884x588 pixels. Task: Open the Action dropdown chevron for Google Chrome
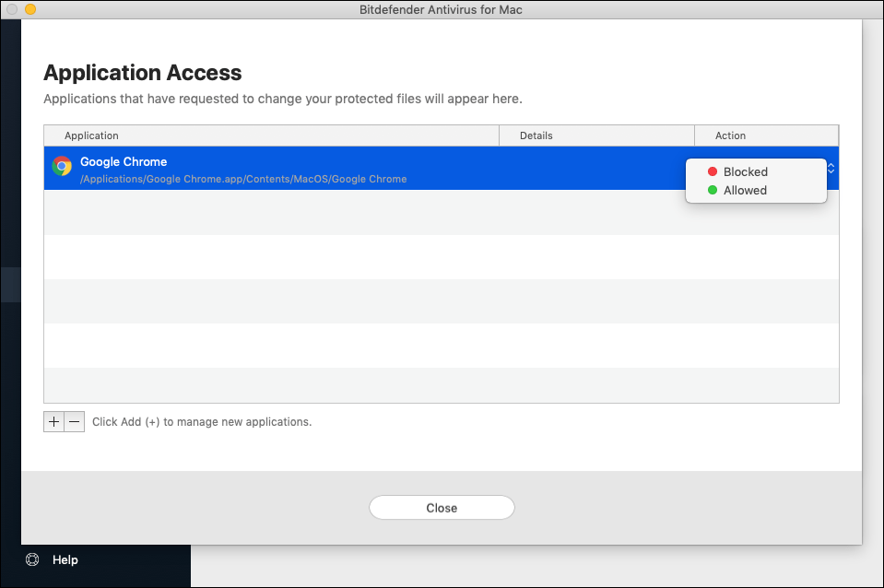[831, 168]
